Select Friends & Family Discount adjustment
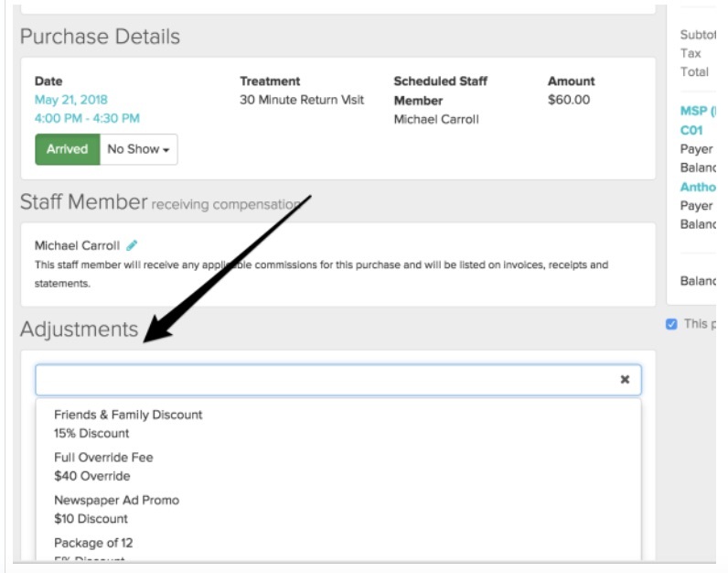Screen dimensions: 728x573 coord(128,423)
